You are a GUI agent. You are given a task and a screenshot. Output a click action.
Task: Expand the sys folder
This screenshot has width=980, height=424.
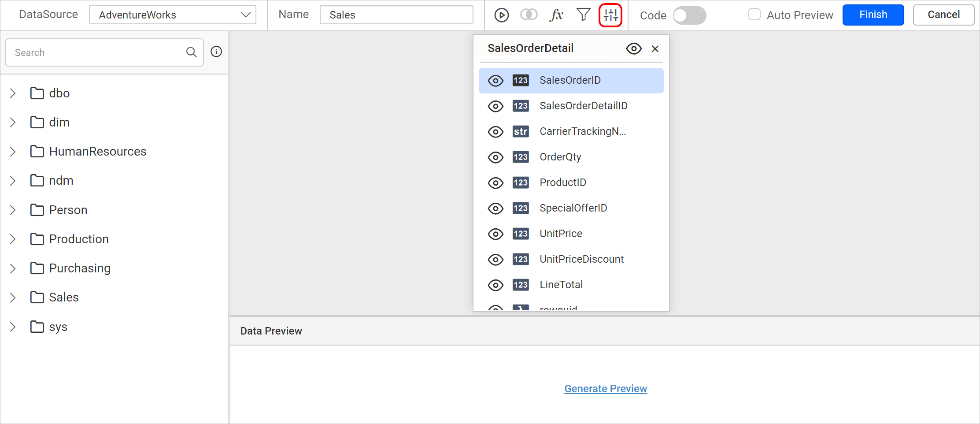coord(13,327)
